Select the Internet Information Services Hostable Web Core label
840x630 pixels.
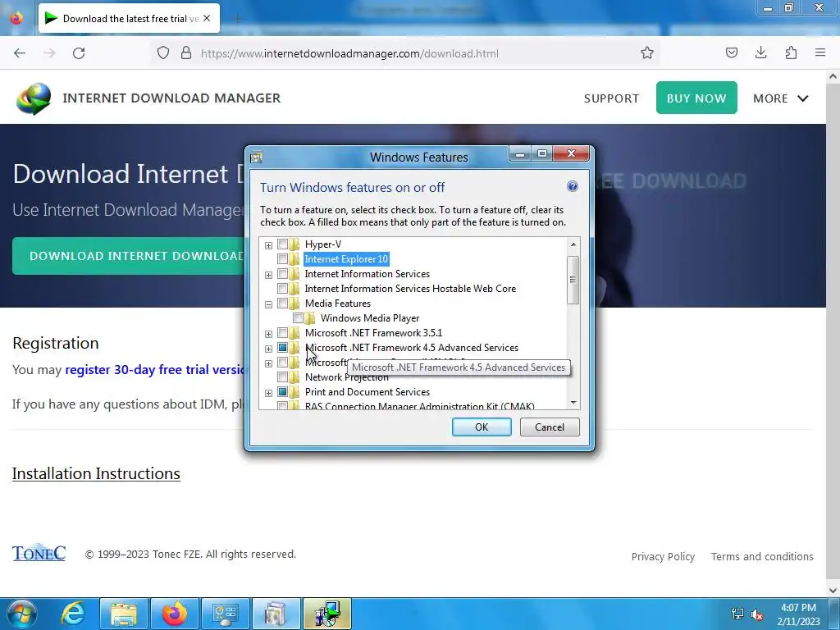410,288
